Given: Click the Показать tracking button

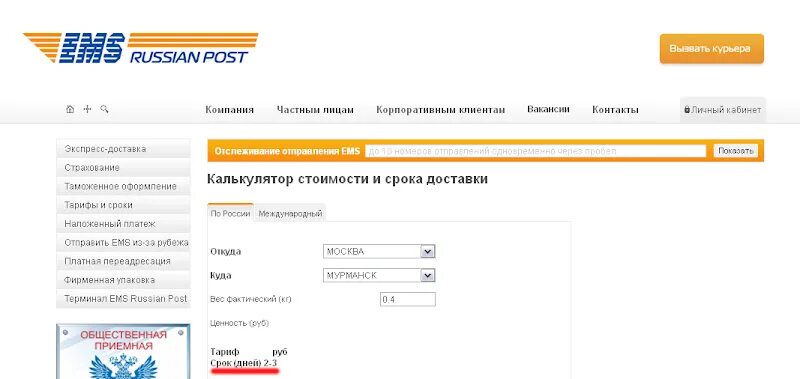Looking at the screenshot, I should click(736, 151).
